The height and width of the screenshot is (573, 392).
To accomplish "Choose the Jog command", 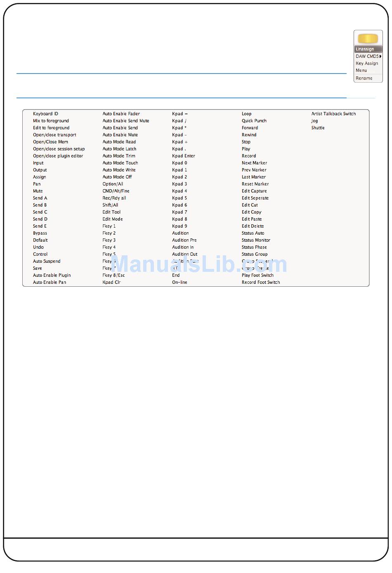I will [314, 121].
